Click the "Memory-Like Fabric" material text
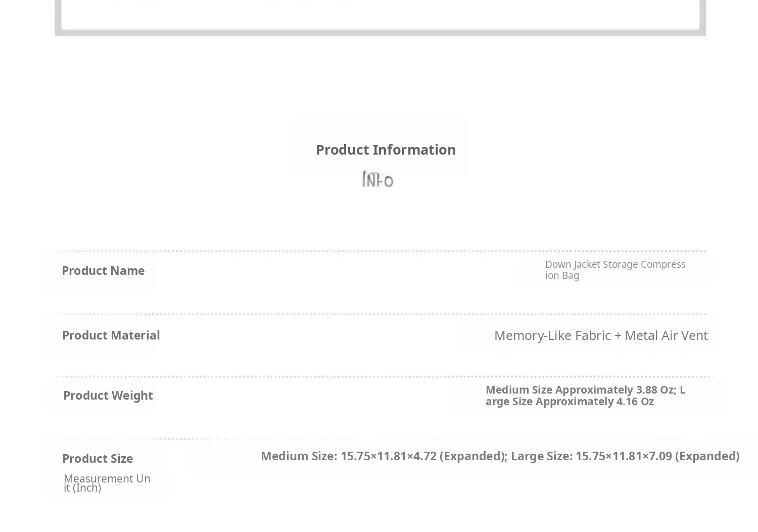758x532 pixels. [x=552, y=335]
